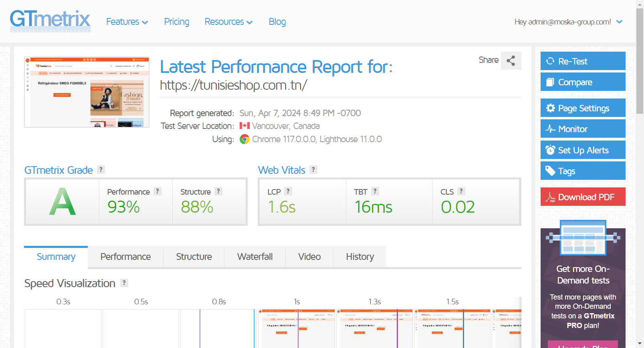Switch to the Waterfall tab
The width and height of the screenshot is (644, 348).
pyautogui.click(x=255, y=257)
